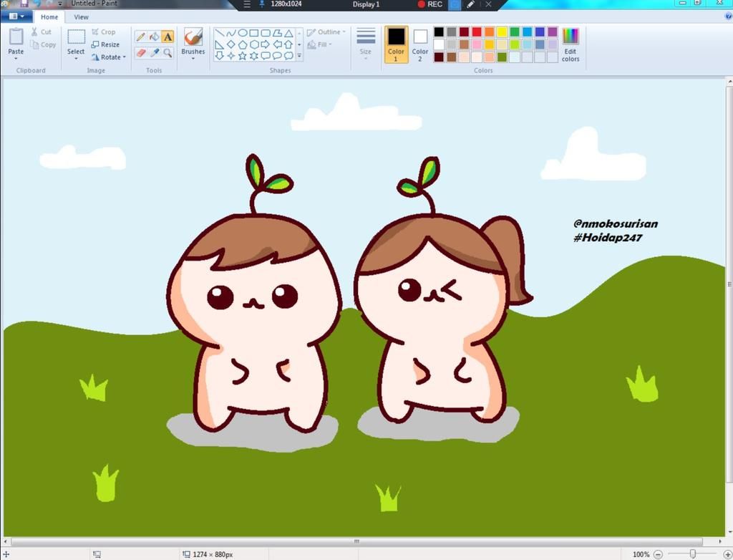
Task: Pick the red color swatch
Action: pos(477,32)
